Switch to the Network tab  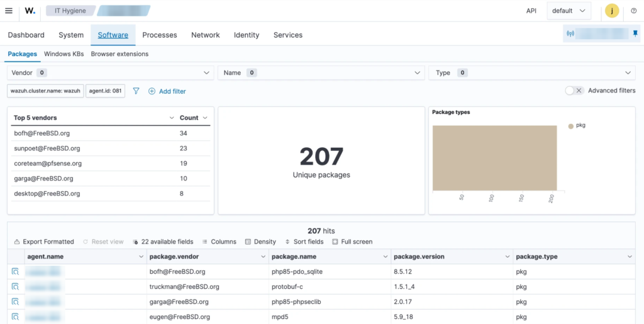click(x=206, y=35)
